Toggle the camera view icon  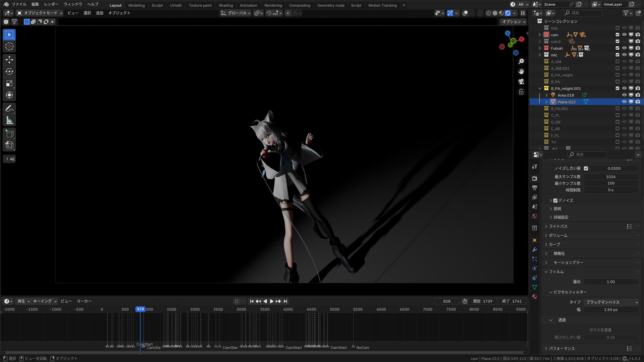pos(521,82)
